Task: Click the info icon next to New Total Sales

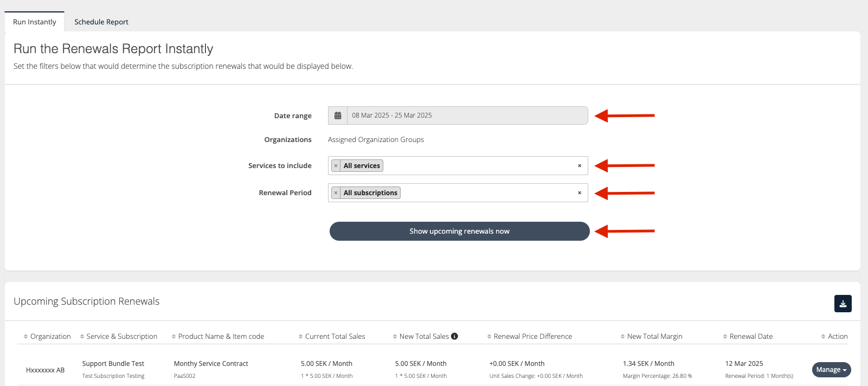Action: pos(454,336)
